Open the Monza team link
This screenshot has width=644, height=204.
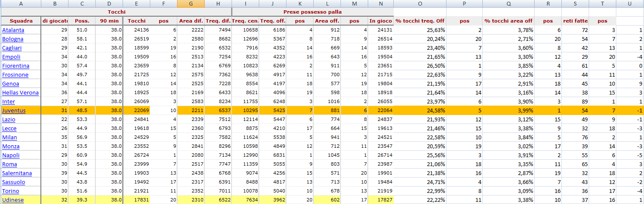click(11, 146)
